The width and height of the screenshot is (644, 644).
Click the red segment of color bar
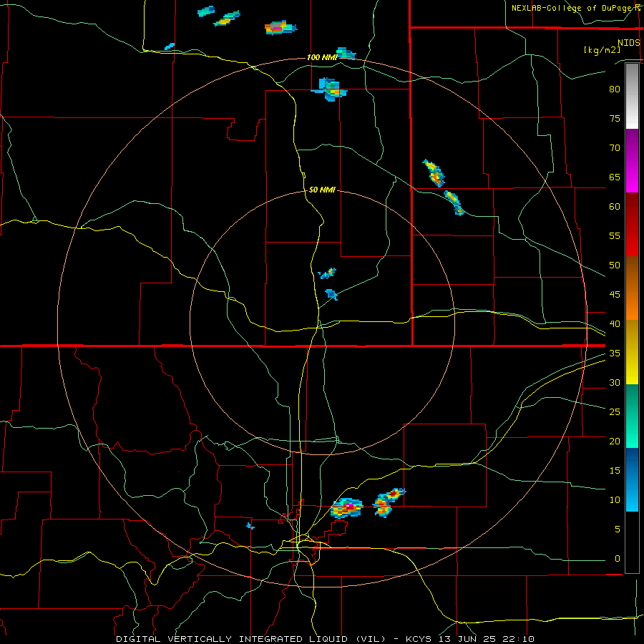[632, 225]
